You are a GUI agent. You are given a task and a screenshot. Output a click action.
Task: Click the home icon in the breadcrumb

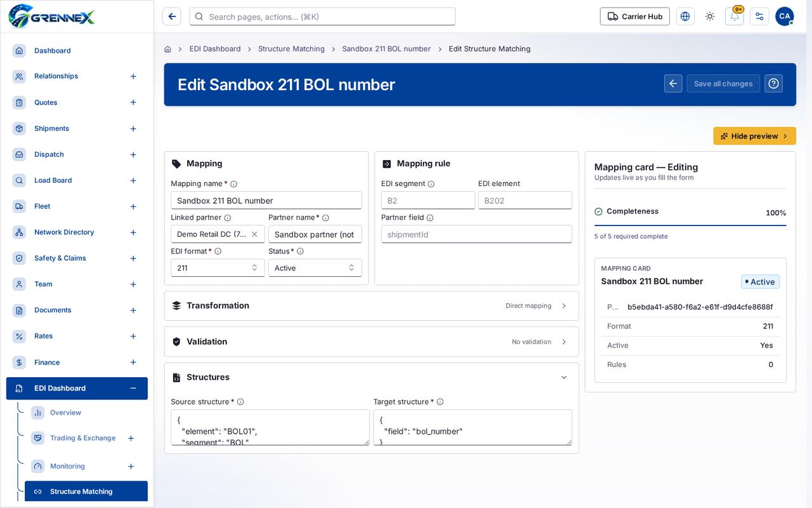(x=167, y=49)
